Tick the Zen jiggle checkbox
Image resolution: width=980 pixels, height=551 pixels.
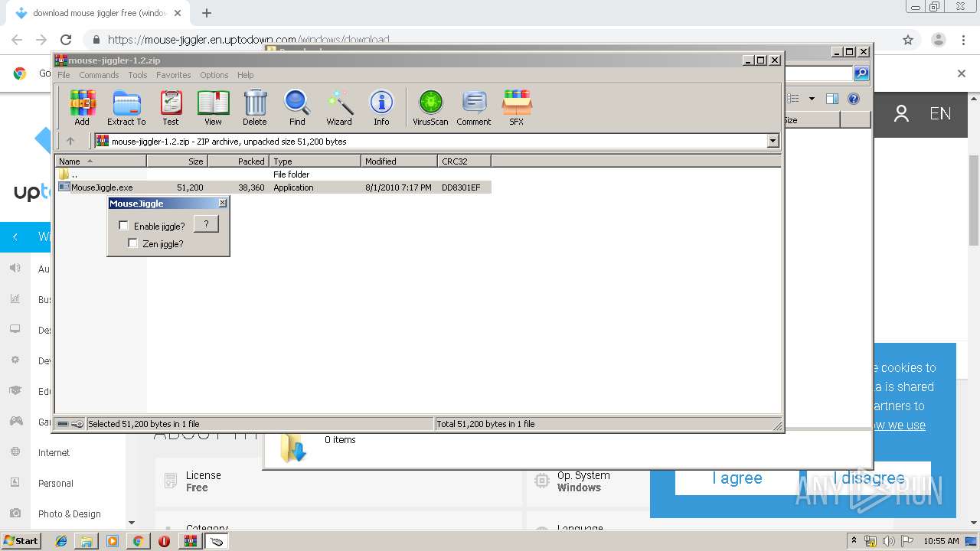pyautogui.click(x=132, y=243)
